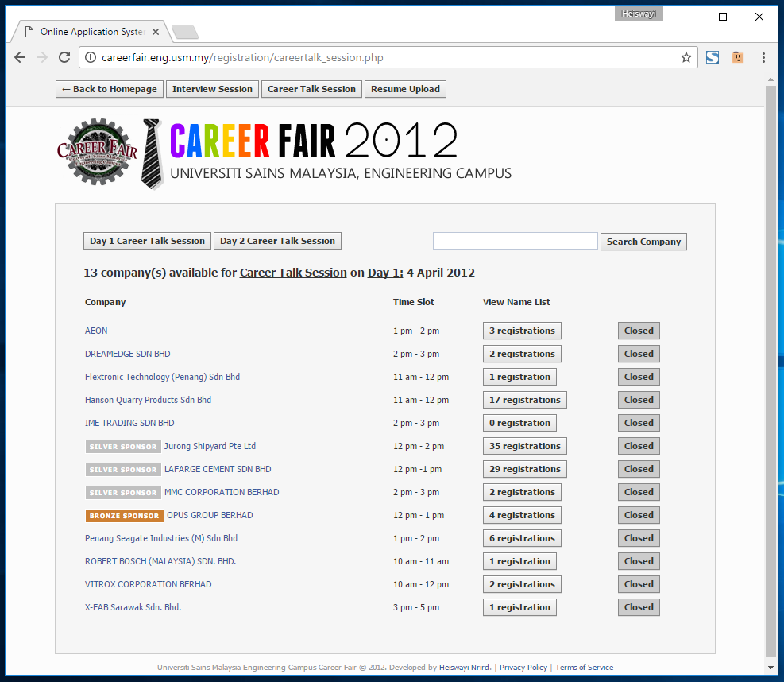This screenshot has width=784, height=682.
Task: View VITROX's 2 registrations list
Action: pos(522,584)
